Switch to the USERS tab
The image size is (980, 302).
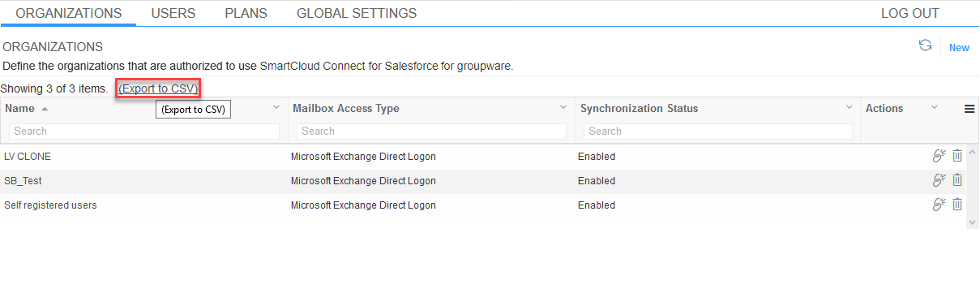pos(173,13)
